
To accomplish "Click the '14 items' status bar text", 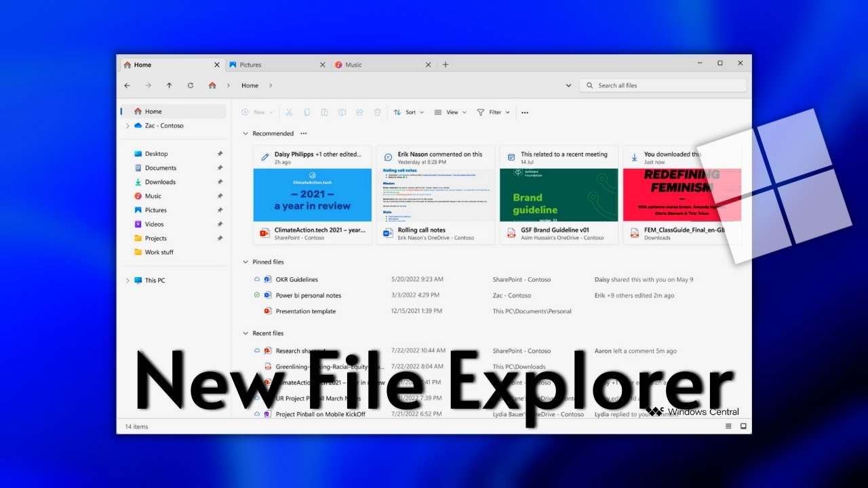I will (137, 426).
